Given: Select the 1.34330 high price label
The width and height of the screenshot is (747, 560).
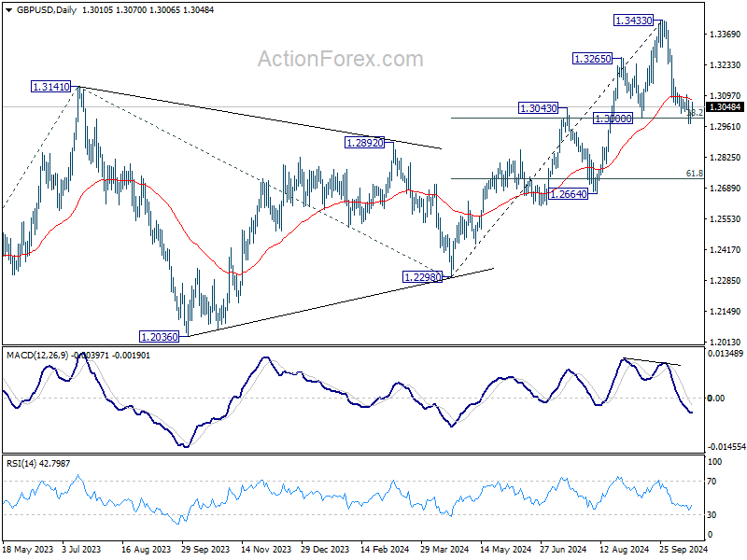Looking at the screenshot, I should point(633,20).
